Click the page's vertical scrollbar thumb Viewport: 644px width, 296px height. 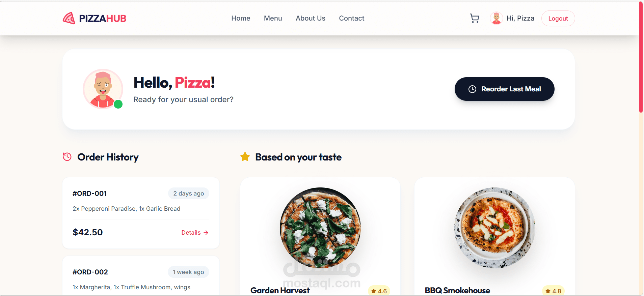(641, 57)
